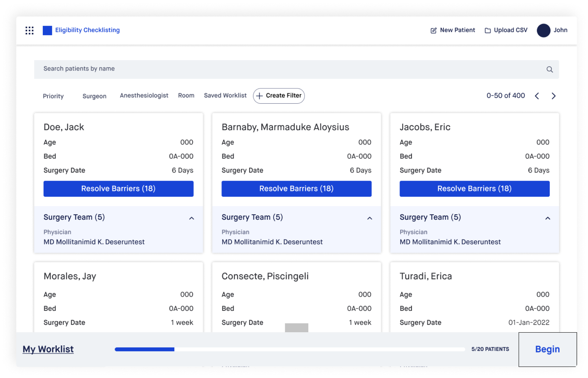
Task: Open the Surgeon filter
Action: (x=94, y=96)
